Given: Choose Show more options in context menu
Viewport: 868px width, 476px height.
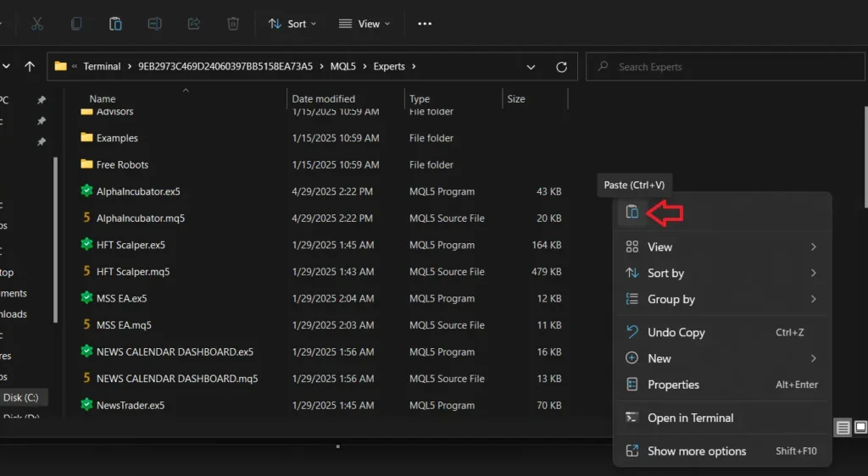Looking at the screenshot, I should coord(722,451).
